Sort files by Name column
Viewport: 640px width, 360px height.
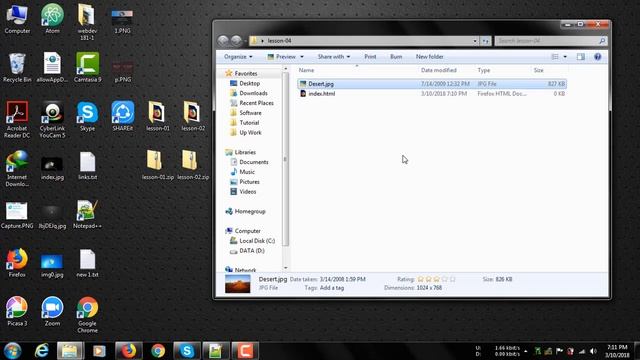pyautogui.click(x=306, y=70)
